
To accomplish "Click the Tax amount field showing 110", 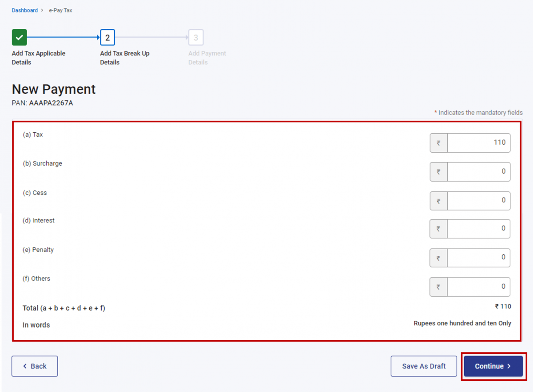I will tap(479, 143).
